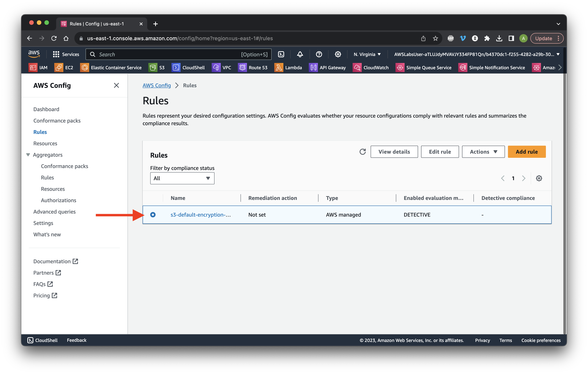This screenshot has width=588, height=374.
Task: Open Simple Queue Service shortcut
Action: pos(424,68)
